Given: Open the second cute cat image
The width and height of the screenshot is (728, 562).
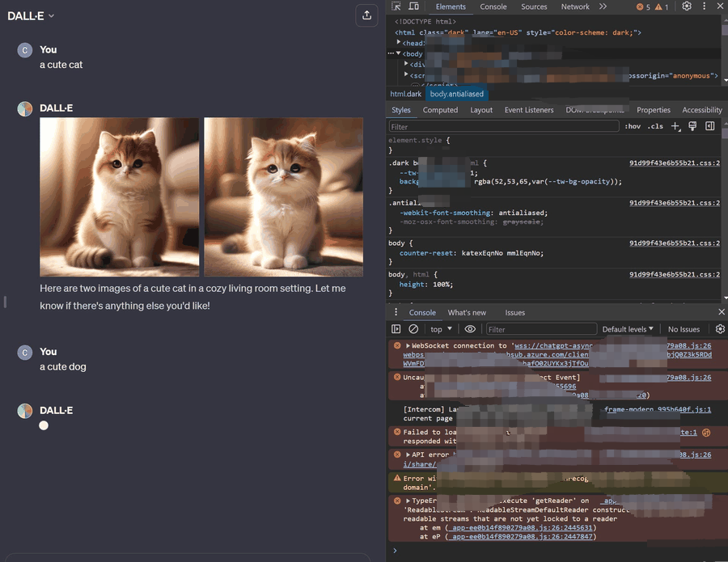Looking at the screenshot, I should coord(283,196).
